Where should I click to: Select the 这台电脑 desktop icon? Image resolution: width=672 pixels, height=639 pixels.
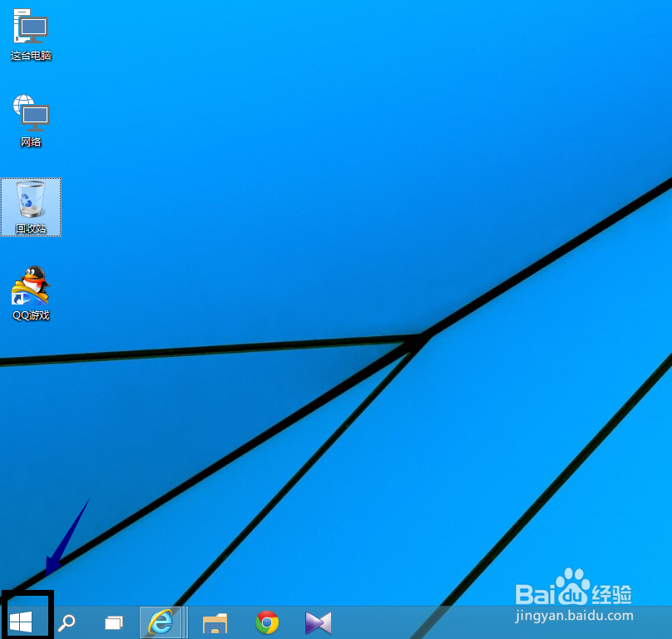pos(31,36)
